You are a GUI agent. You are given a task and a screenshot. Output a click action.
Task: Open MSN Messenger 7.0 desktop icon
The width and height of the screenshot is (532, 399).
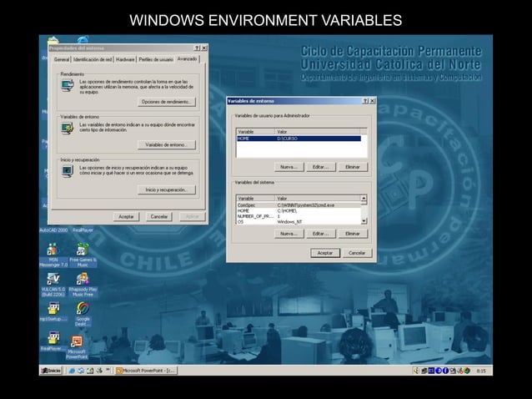point(52,250)
